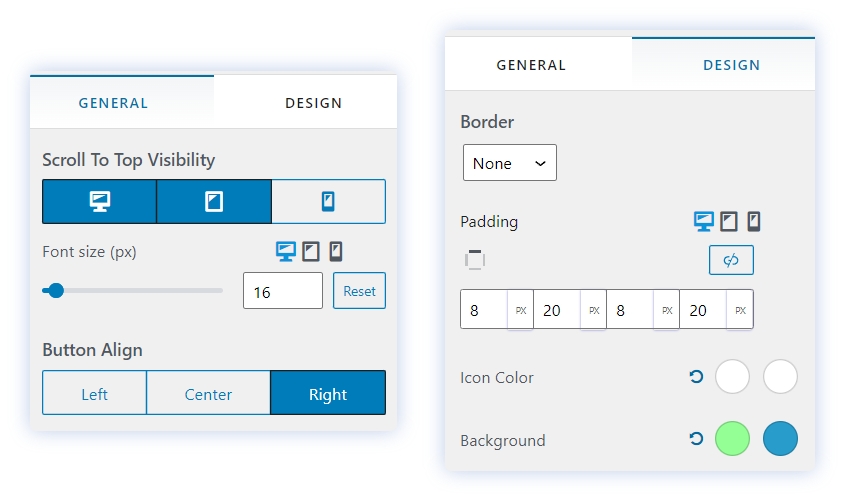
Task: Toggle mobile visibility for Scroll To Top
Action: click(x=328, y=202)
